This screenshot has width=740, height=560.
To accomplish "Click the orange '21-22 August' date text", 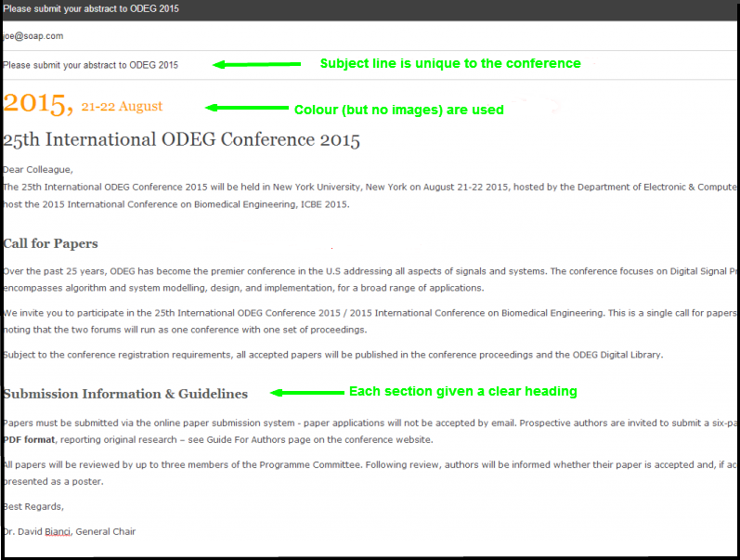I will [x=122, y=106].
